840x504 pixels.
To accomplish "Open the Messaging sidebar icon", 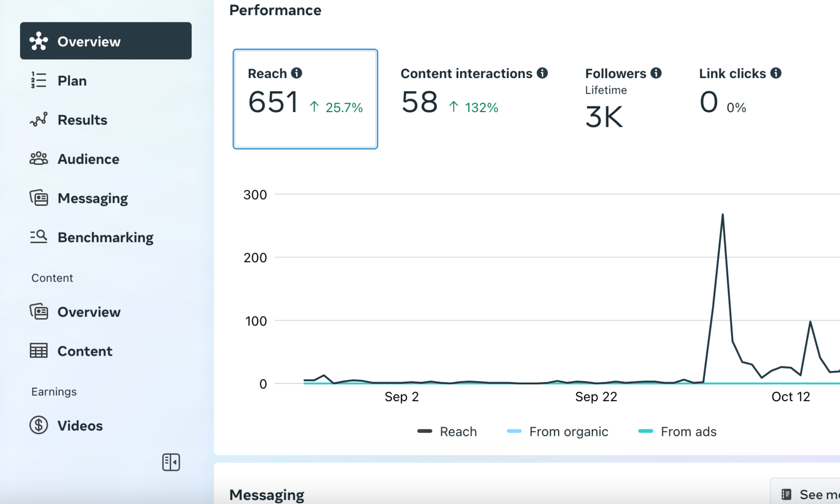I will click(39, 198).
